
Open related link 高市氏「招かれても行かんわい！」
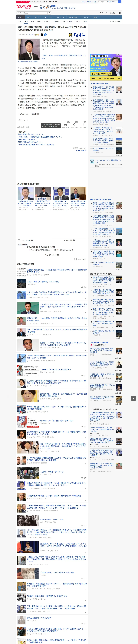pyautogui.click(x=30, y=142)
